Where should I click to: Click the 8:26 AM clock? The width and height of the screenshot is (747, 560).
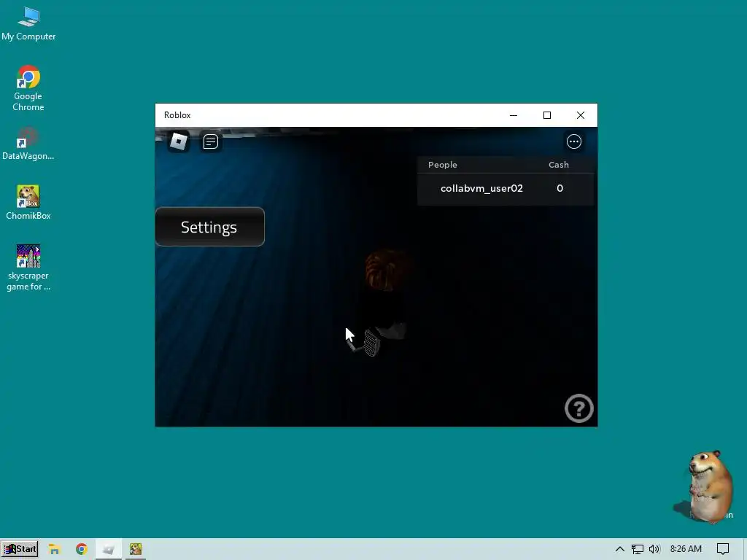pos(686,549)
